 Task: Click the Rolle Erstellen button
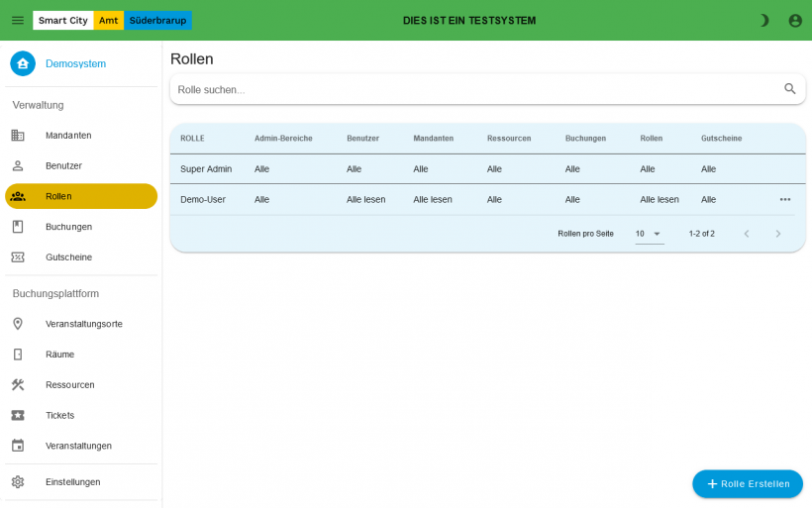(747, 484)
